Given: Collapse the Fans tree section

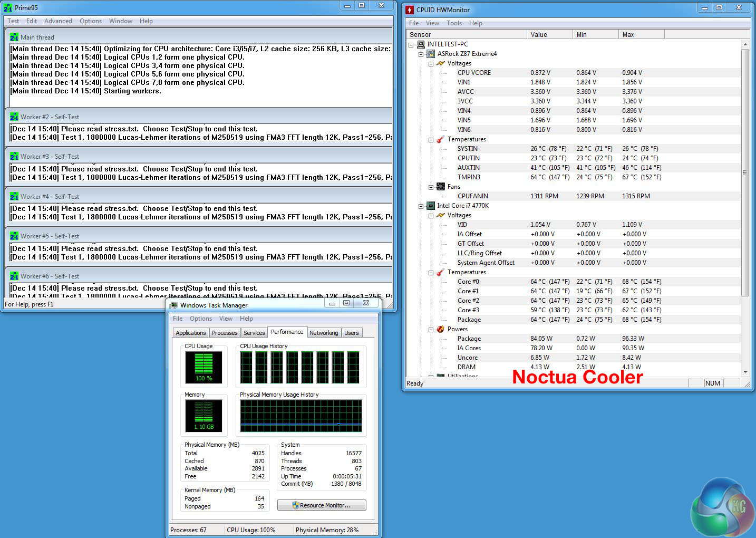Looking at the screenshot, I should click(x=431, y=187).
